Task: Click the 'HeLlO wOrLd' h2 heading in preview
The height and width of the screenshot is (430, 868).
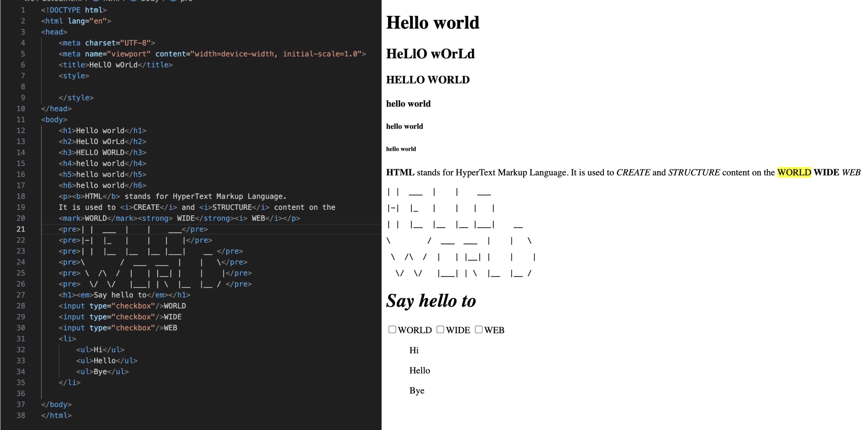Action: tap(430, 54)
